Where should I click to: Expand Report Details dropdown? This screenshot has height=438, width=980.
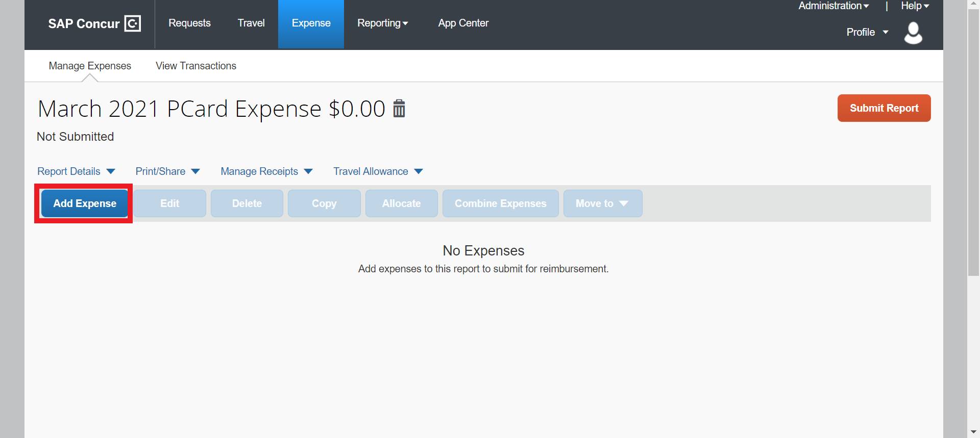pos(76,171)
